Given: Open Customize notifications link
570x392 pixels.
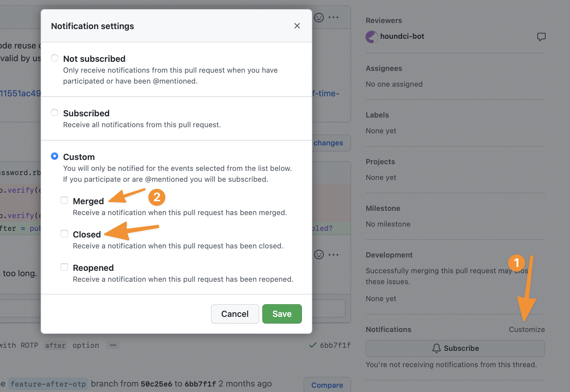Looking at the screenshot, I should click(x=527, y=330).
